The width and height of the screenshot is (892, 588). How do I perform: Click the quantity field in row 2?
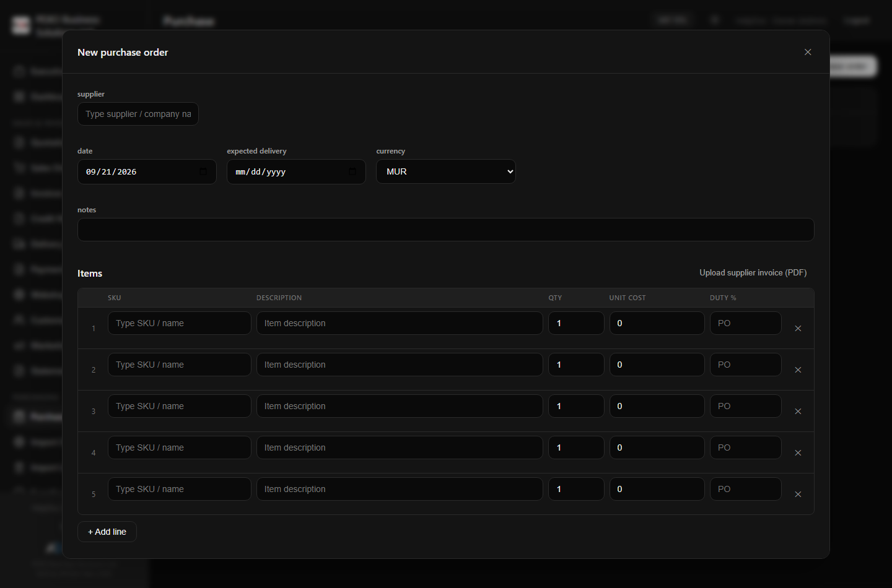(576, 365)
